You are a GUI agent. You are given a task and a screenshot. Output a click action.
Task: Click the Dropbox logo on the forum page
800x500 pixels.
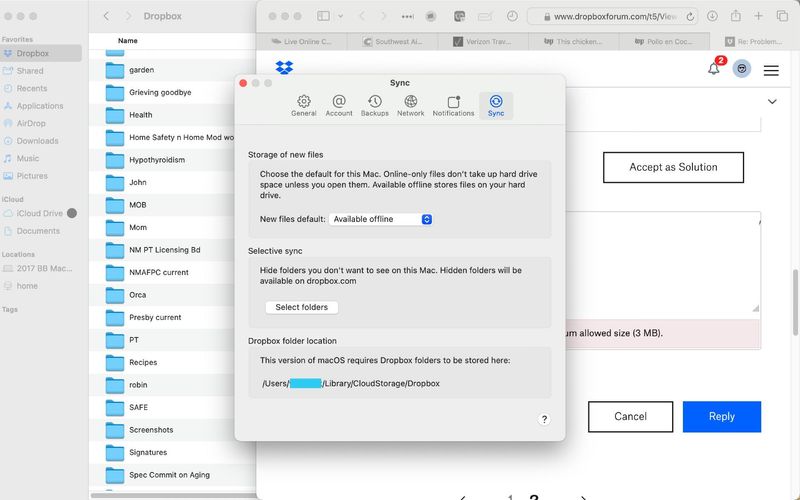(x=284, y=67)
